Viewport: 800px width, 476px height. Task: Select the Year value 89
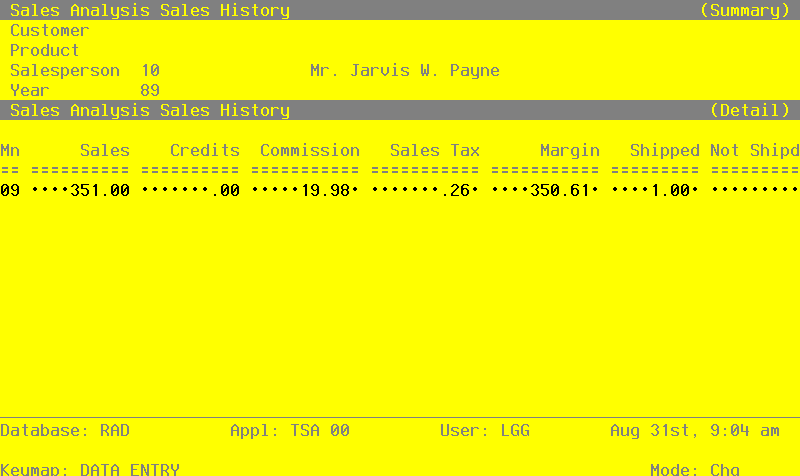[150, 90]
